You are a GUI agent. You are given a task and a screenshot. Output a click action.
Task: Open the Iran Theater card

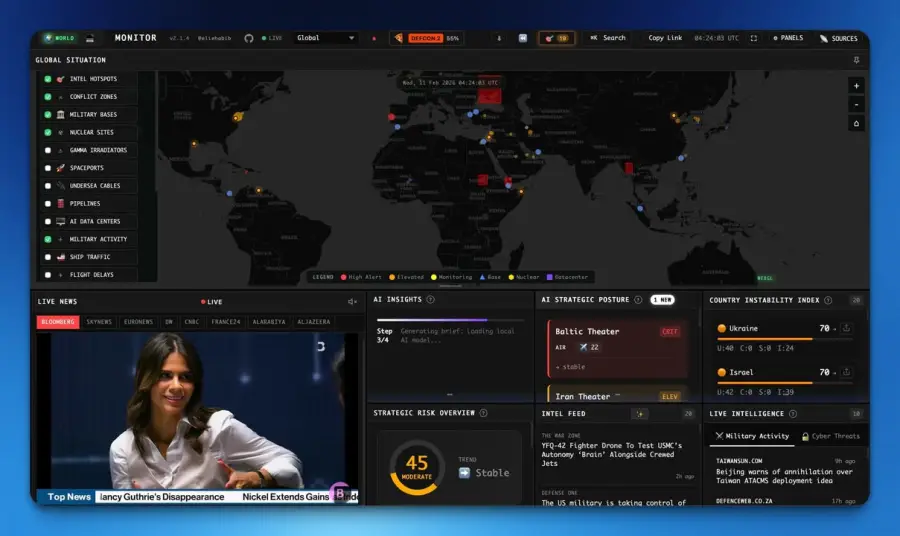click(617, 394)
